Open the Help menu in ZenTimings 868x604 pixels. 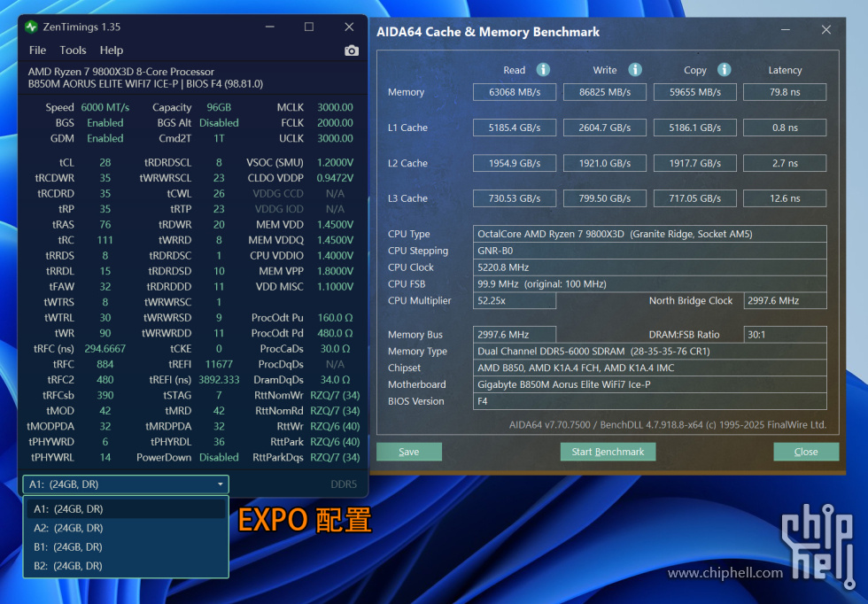point(112,50)
